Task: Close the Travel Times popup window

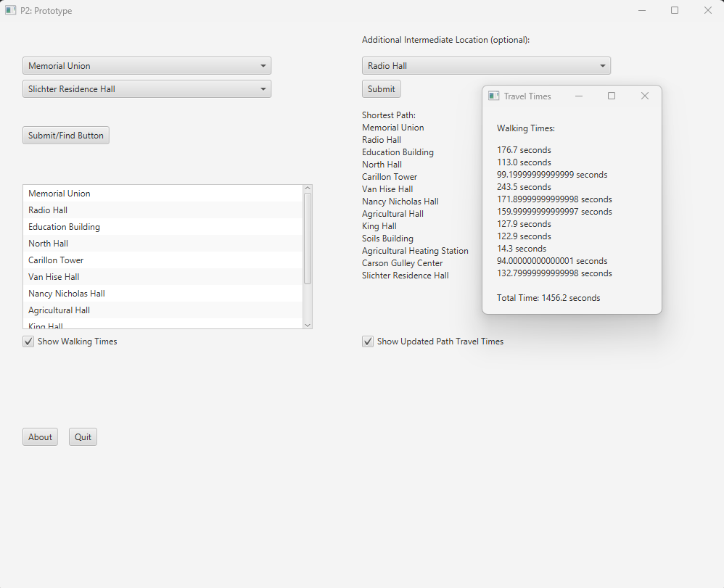Action: tap(644, 96)
